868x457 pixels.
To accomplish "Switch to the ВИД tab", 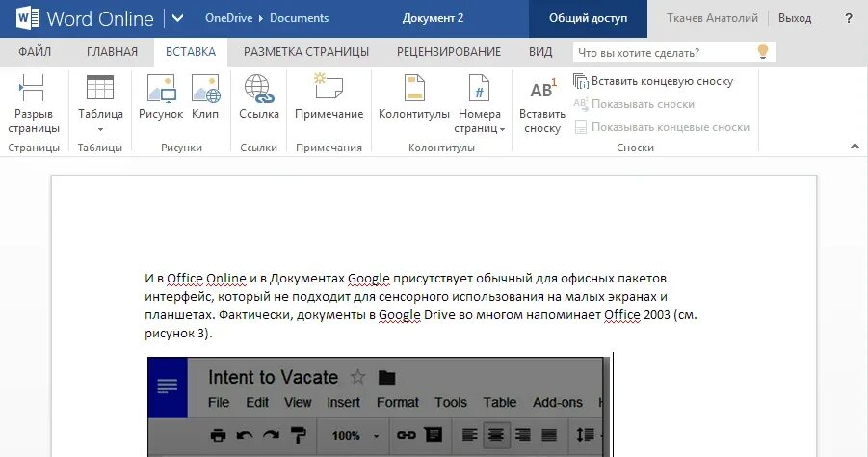I will (x=540, y=52).
